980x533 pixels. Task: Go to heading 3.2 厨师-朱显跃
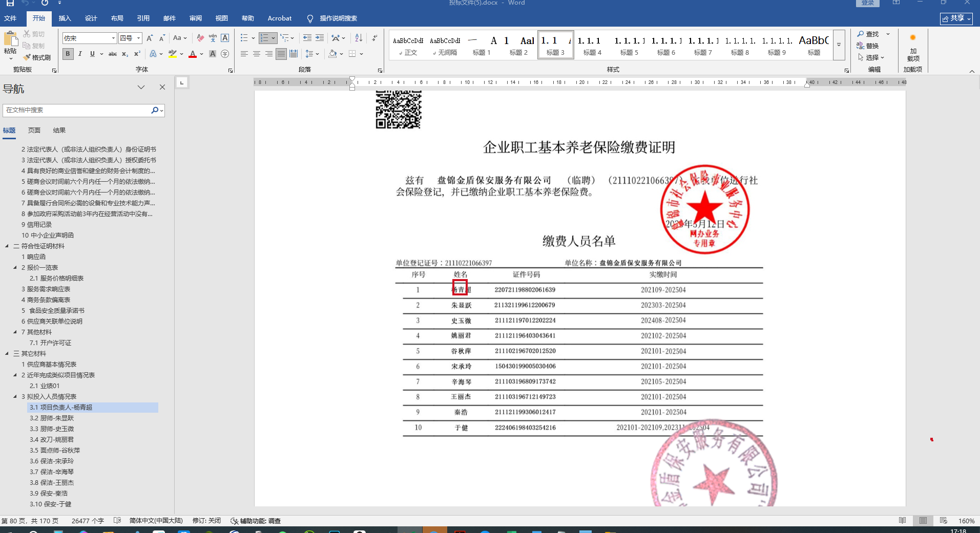[x=52, y=418]
